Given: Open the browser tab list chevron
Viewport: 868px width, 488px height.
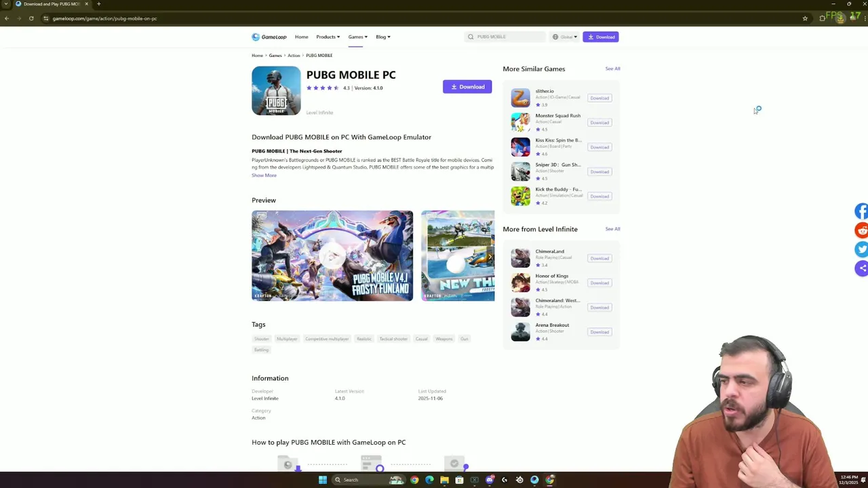Looking at the screenshot, I should 6,4.
